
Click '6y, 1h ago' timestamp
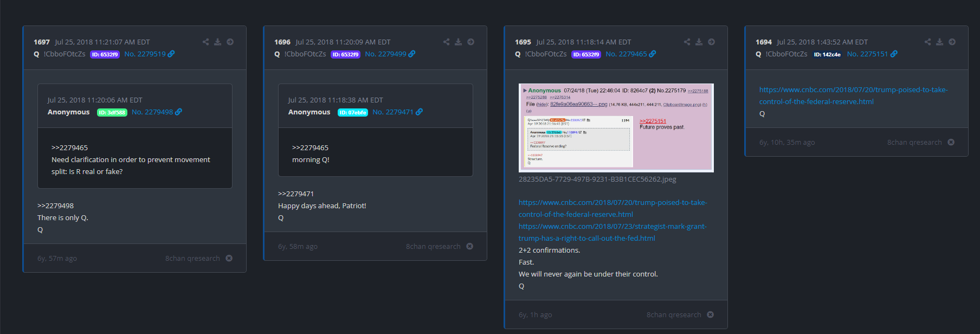point(536,314)
